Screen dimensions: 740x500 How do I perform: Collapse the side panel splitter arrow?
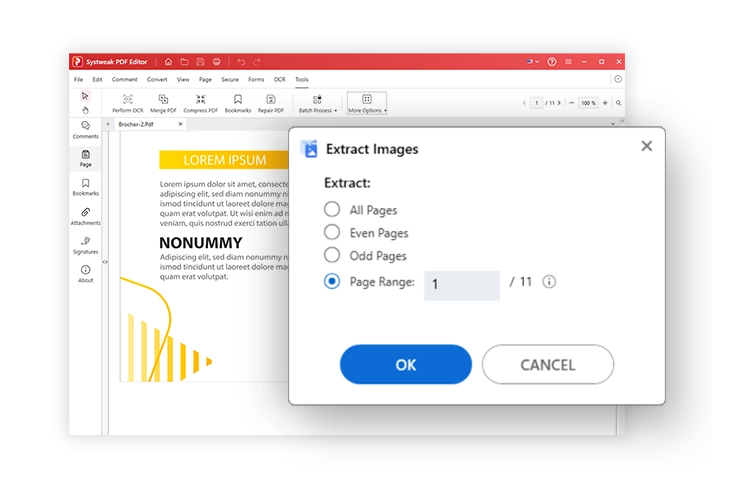click(x=105, y=262)
